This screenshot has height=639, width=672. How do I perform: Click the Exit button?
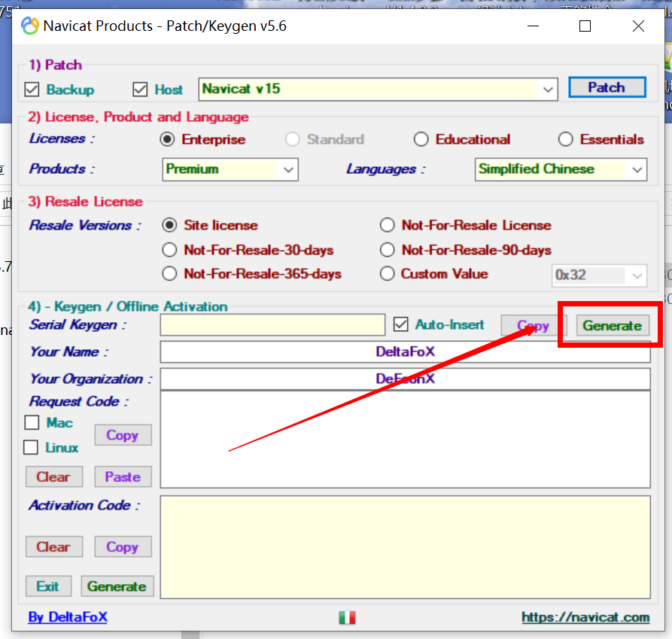pos(48,586)
